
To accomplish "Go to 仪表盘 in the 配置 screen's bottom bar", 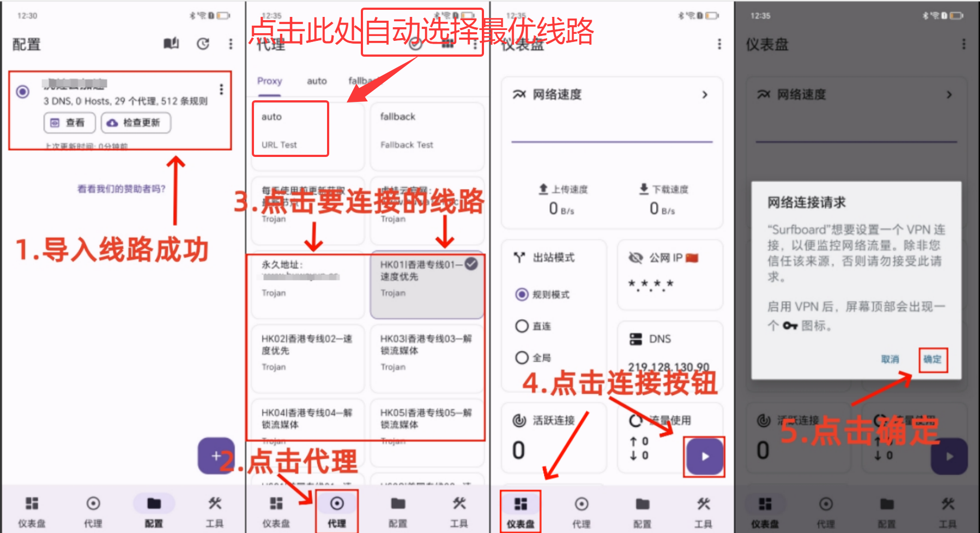I will [32, 512].
